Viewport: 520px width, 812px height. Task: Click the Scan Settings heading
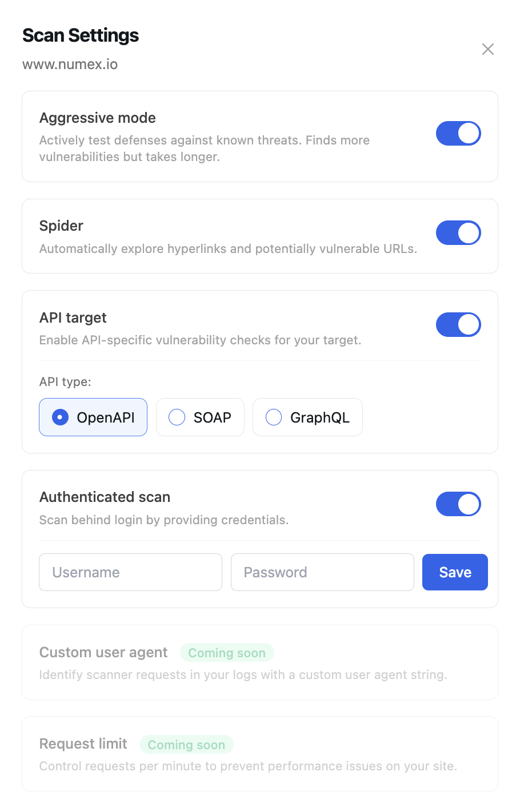(80, 35)
